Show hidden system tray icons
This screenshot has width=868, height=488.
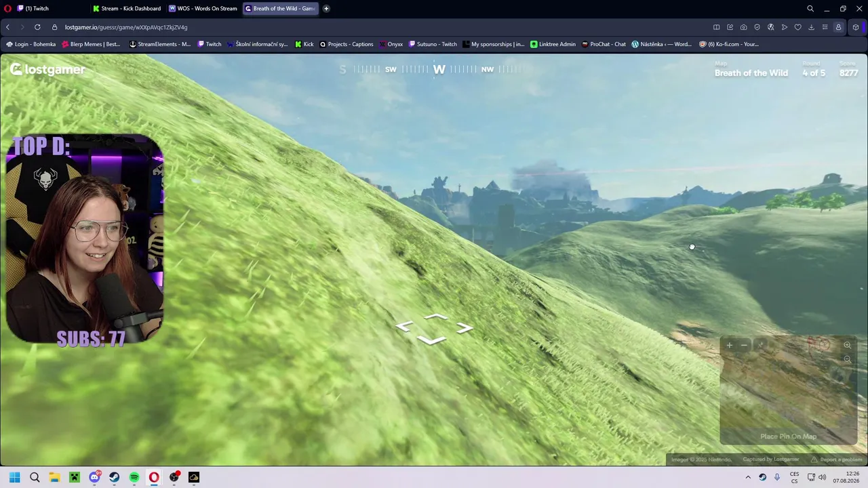click(748, 477)
